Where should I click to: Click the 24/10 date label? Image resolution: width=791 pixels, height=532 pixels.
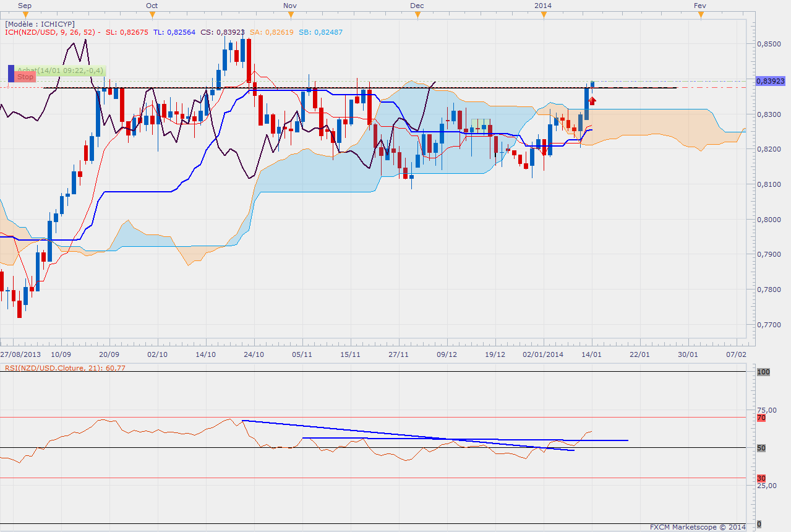point(254,354)
